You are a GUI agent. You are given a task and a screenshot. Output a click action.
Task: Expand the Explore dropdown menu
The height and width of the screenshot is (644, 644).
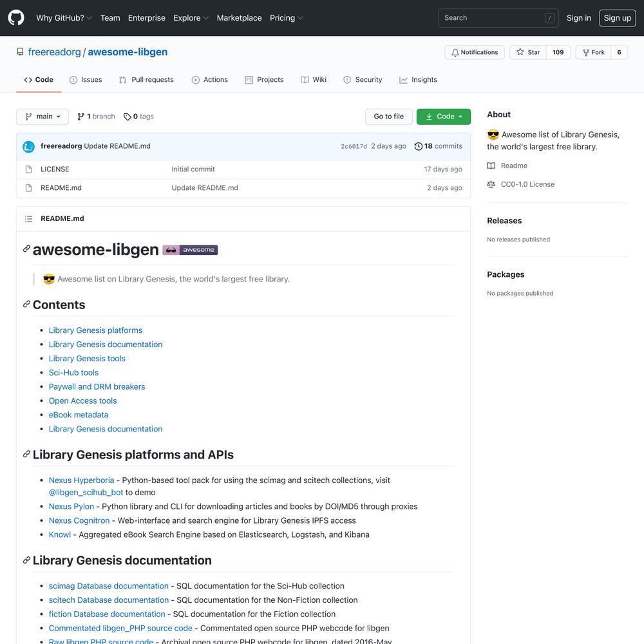191,18
